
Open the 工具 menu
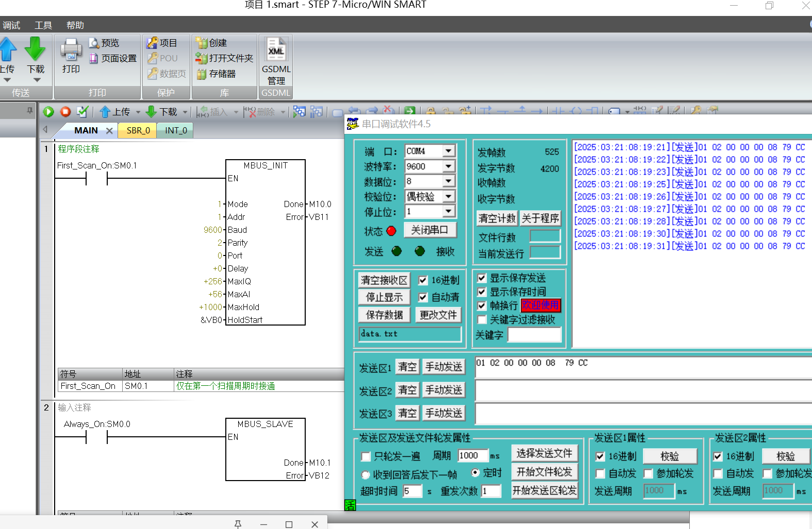[x=43, y=25]
